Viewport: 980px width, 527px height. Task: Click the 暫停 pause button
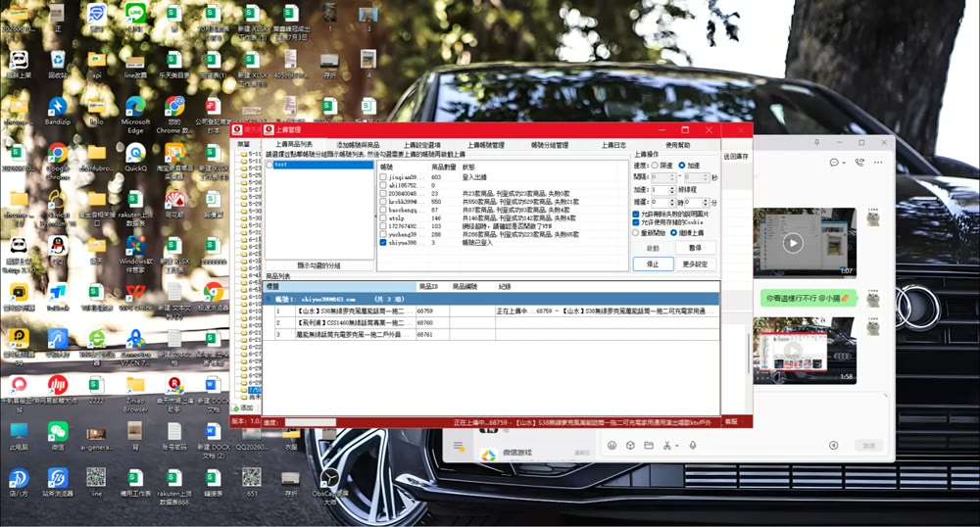pyautogui.click(x=695, y=248)
